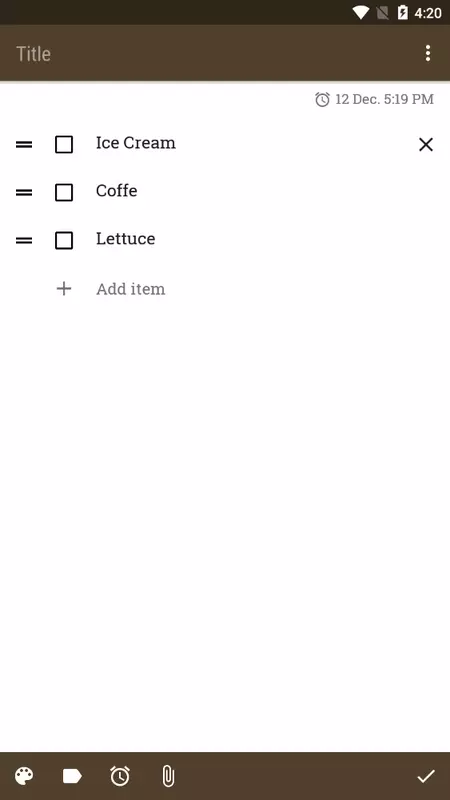Select the Lettuce item text

126,239
